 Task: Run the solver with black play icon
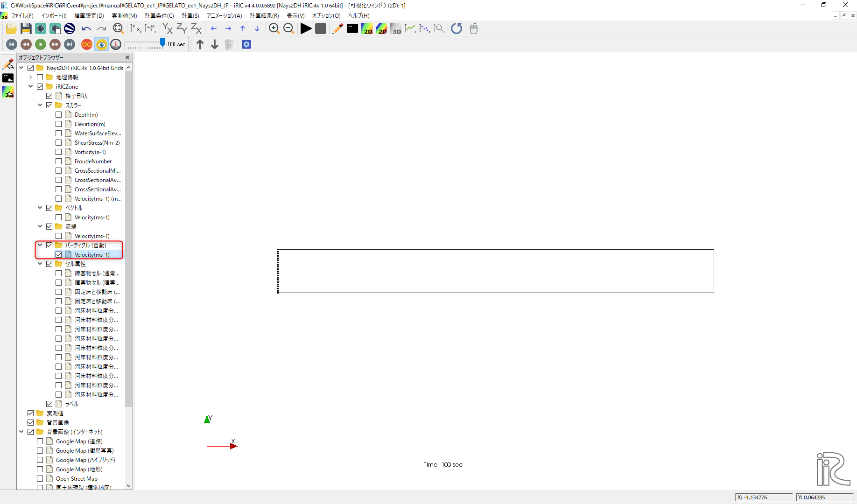(x=306, y=29)
